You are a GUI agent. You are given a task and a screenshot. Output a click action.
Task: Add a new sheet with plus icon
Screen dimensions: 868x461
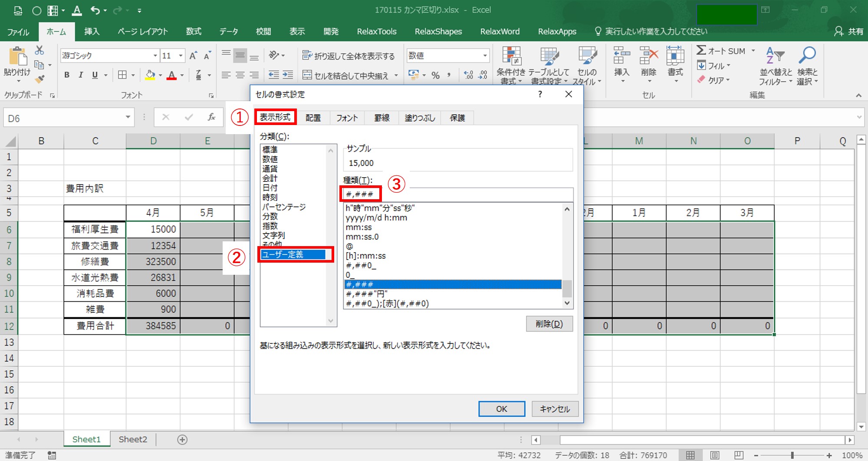click(182, 440)
